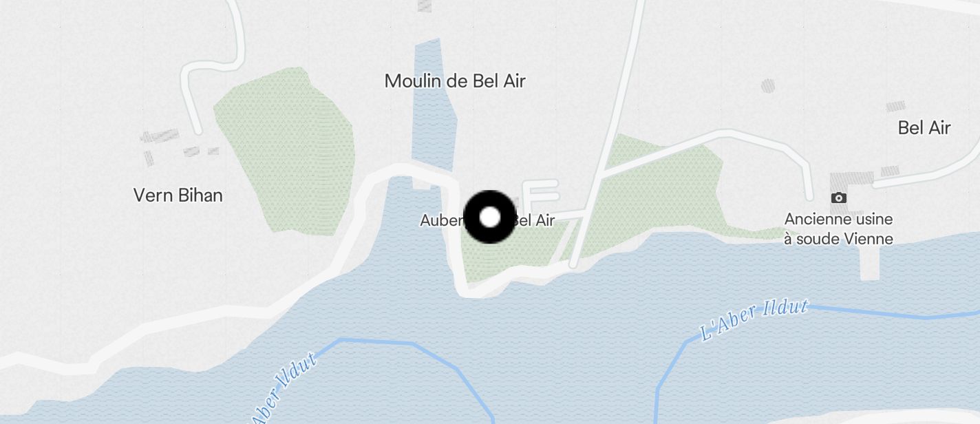Click the black circular location marker
Image resolution: width=980 pixels, height=424 pixels.
[489, 218]
